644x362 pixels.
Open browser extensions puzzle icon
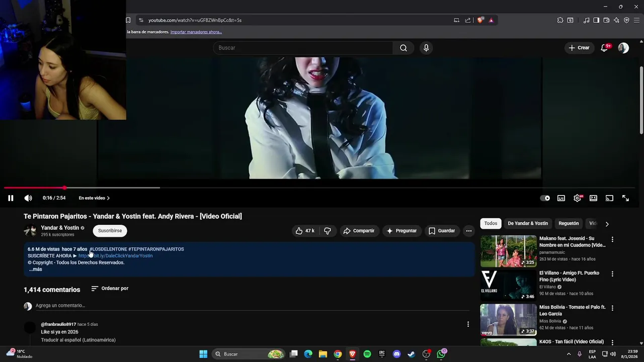coord(560,20)
